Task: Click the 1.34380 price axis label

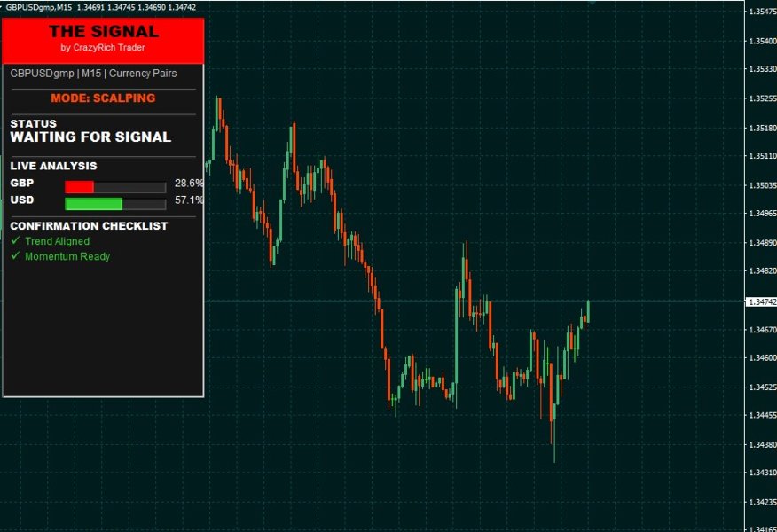Action: [763, 444]
